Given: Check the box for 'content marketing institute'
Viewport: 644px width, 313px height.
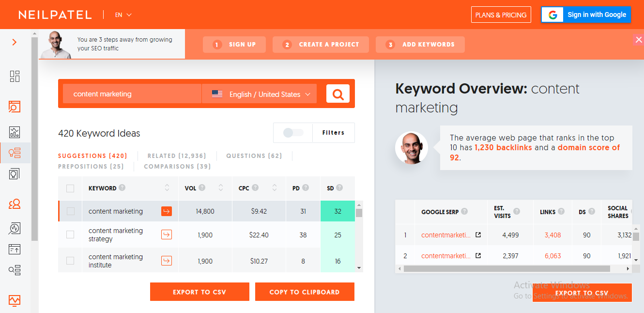Looking at the screenshot, I should [x=70, y=261].
